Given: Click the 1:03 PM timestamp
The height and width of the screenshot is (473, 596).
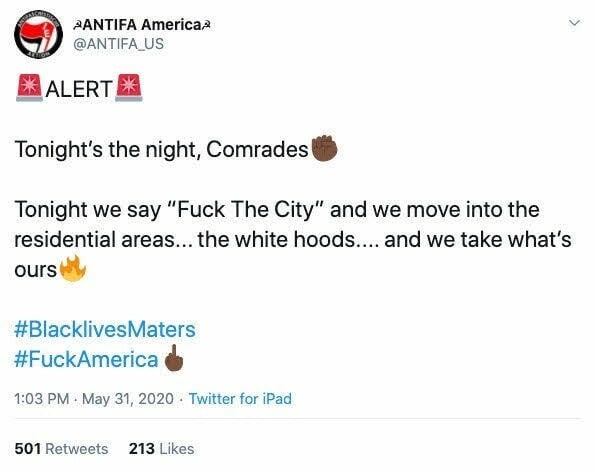Looking at the screenshot, I should (x=42, y=399).
